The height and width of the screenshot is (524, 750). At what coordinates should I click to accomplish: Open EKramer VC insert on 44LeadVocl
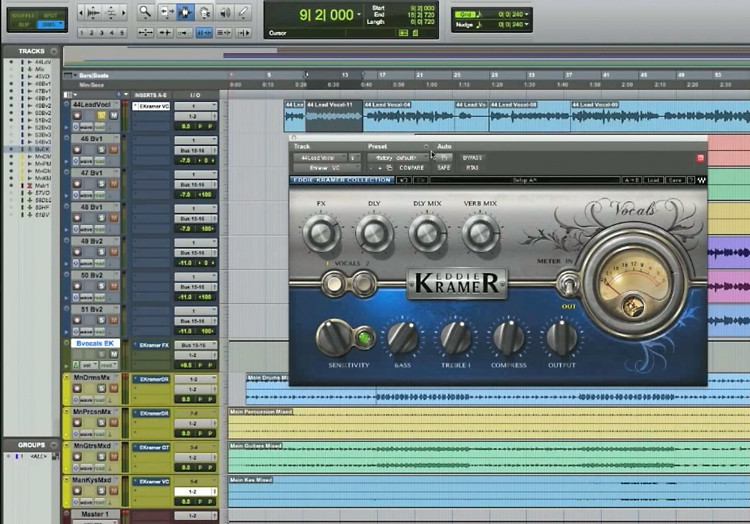(151, 106)
